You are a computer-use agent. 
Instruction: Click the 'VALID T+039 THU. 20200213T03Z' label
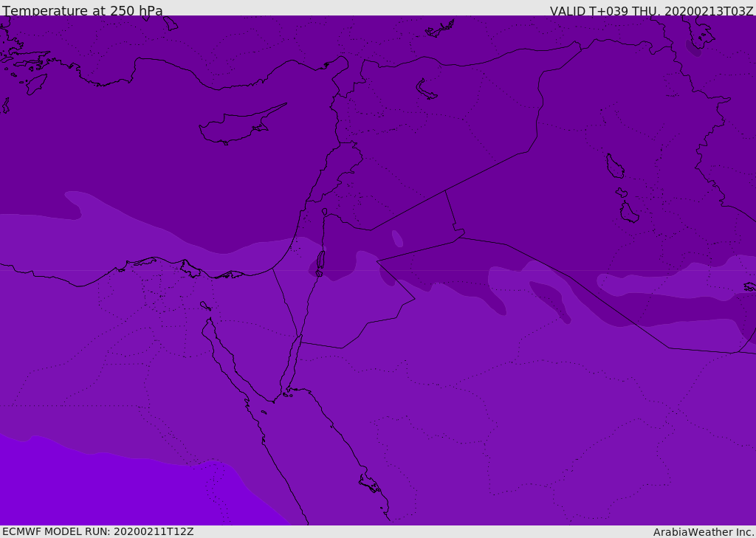pyautogui.click(x=651, y=11)
